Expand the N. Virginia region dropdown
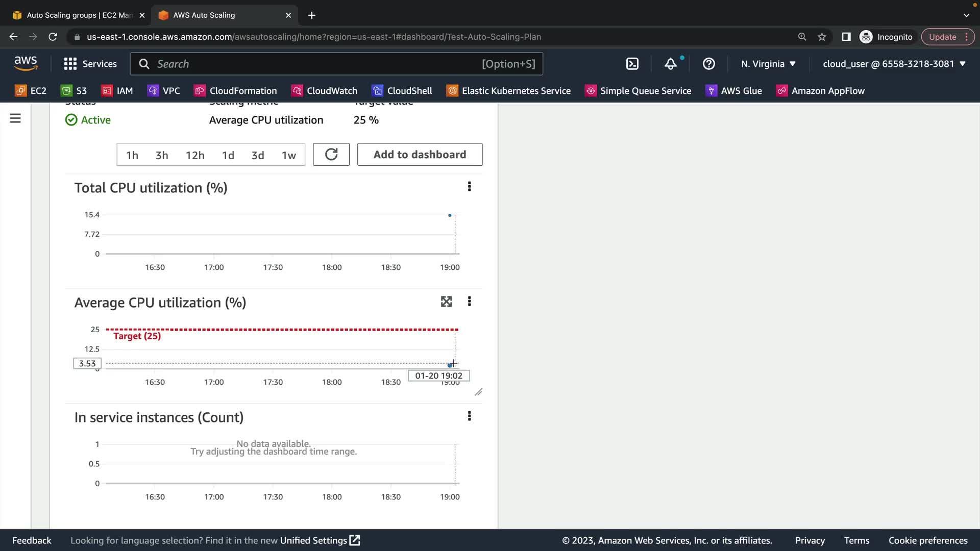 (768, 64)
